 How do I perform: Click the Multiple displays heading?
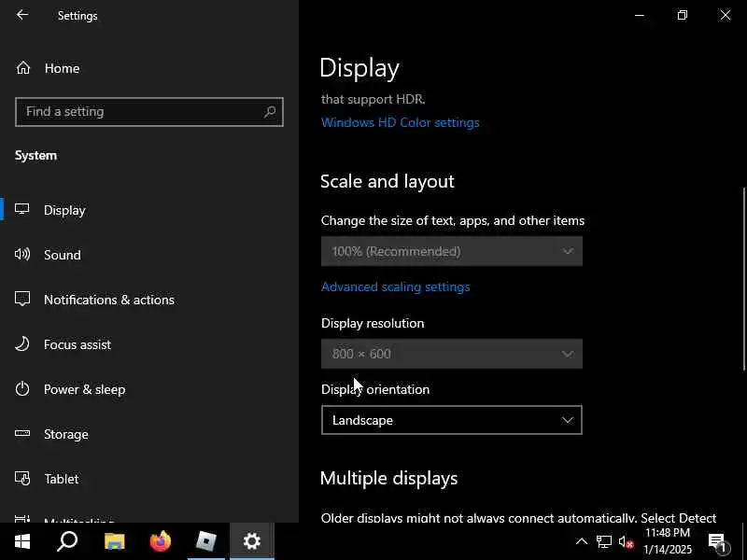tap(388, 478)
